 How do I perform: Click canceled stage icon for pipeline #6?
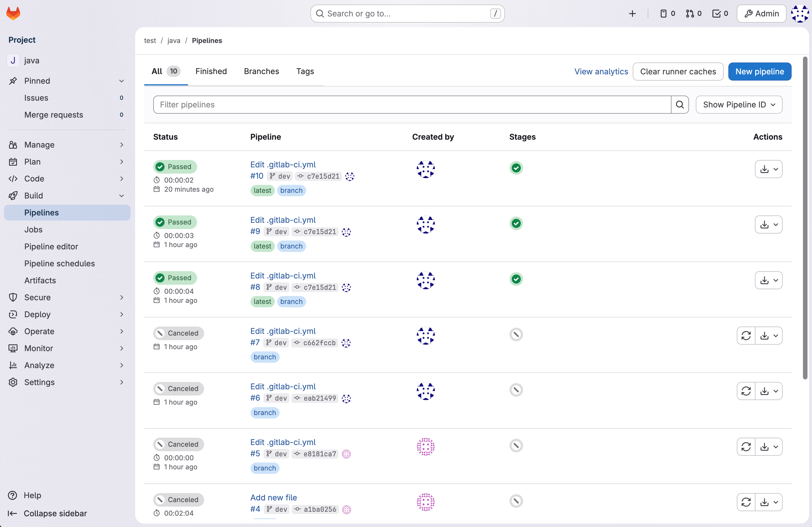point(516,390)
